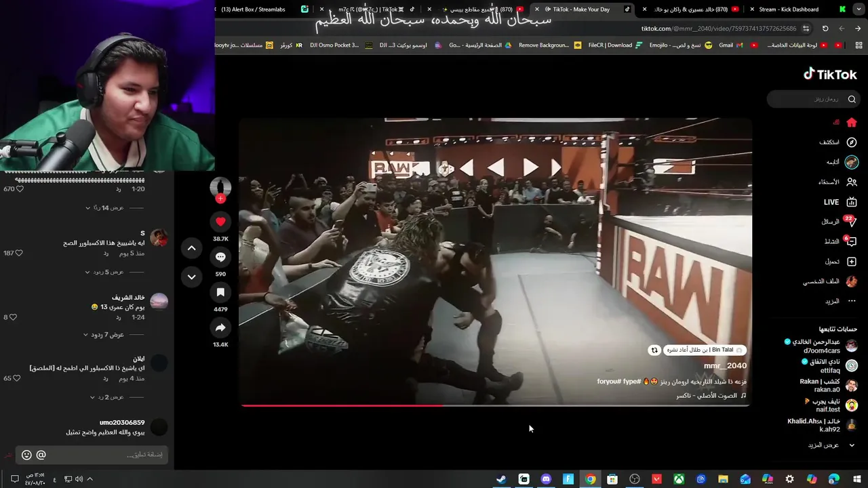Click the tiktok.com address bar URL

[x=719, y=28]
